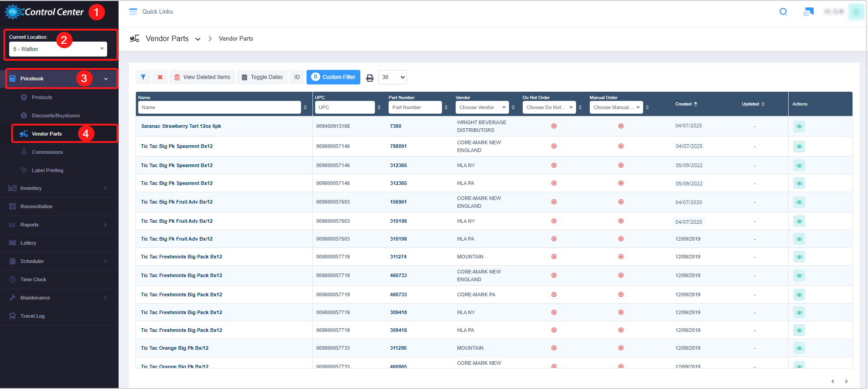The height and width of the screenshot is (389, 868).
Task: Click the Part Number filter input field
Action: coord(415,107)
